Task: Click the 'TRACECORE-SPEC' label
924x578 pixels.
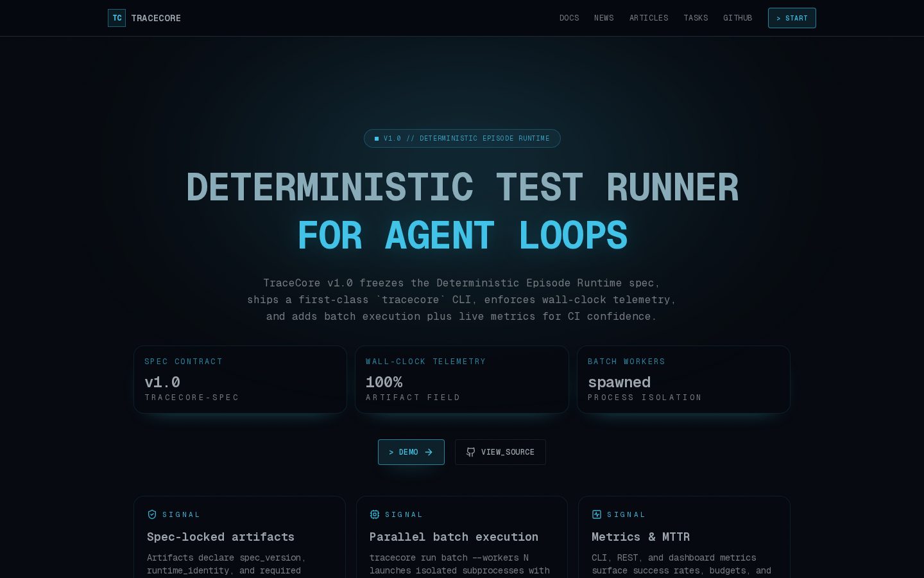Action: coord(192,398)
